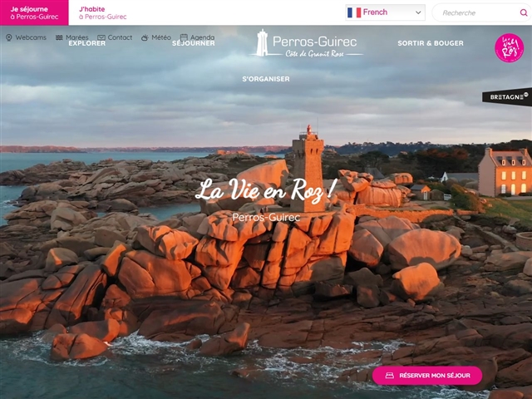Click the Côte de Granit Rose tagline
Image resolution: width=532 pixels, height=399 pixels.
pyautogui.click(x=314, y=53)
